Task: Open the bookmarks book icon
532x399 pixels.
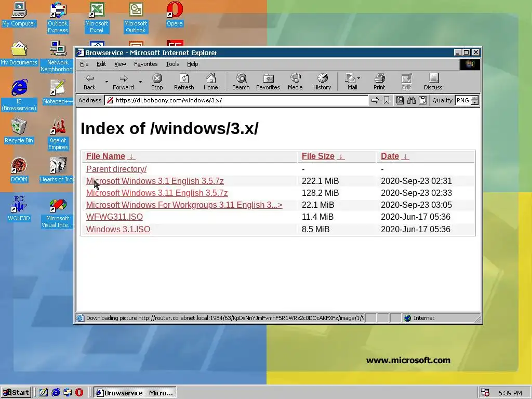Action: pos(400,100)
